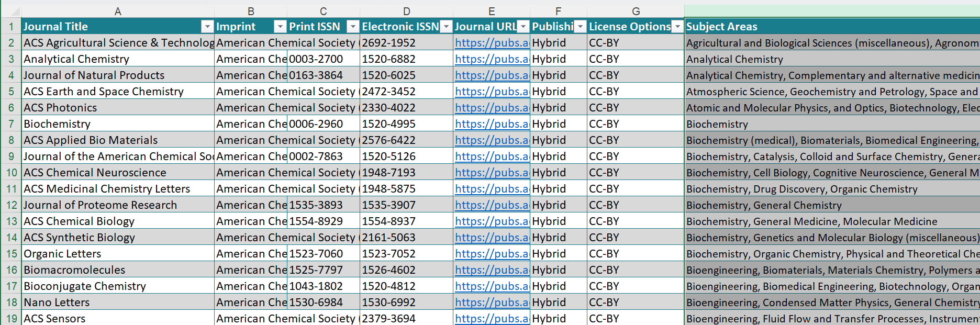Select CC-BY cell in Organic Letters row
The width and height of the screenshot is (980, 325).
(636, 254)
